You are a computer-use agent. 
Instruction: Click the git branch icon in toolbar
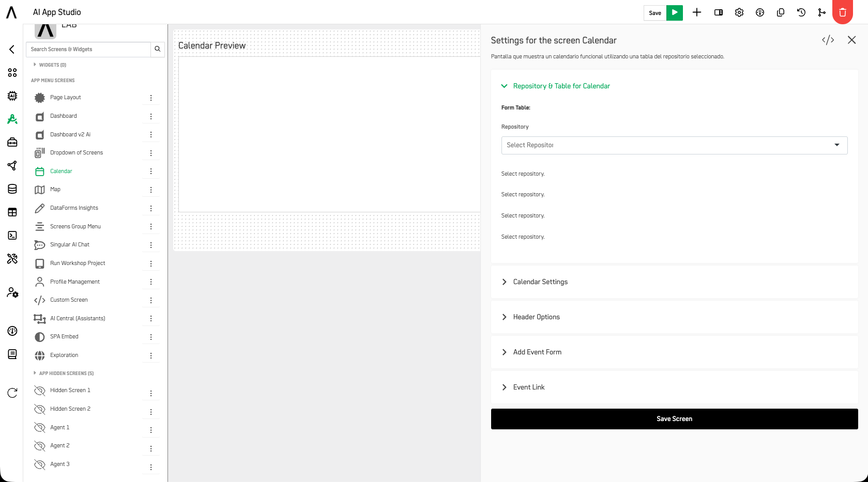(822, 13)
